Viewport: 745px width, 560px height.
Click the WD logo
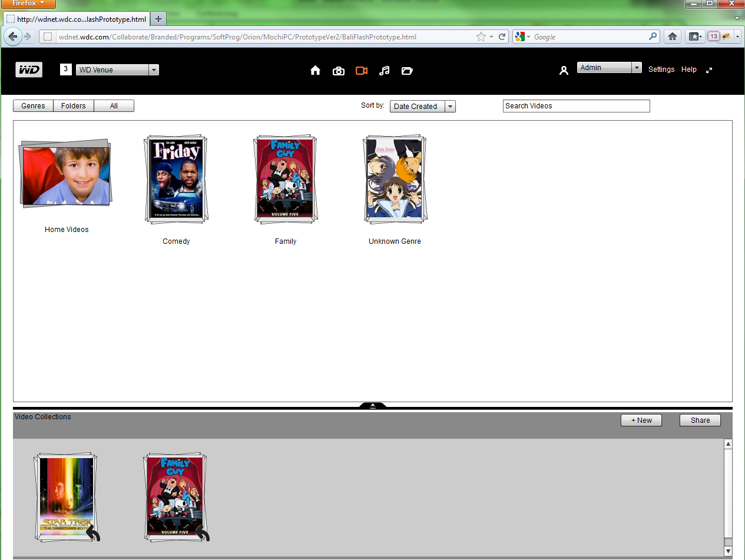[29, 70]
